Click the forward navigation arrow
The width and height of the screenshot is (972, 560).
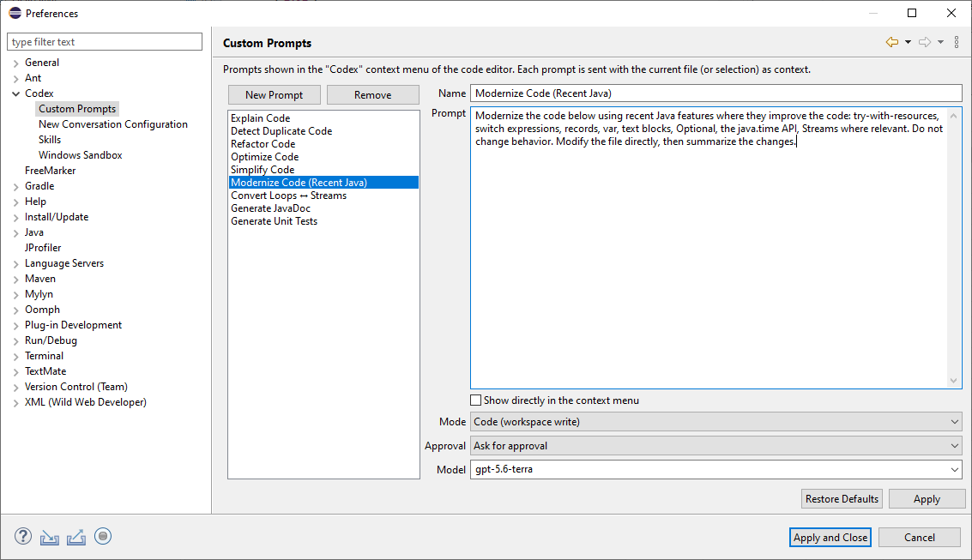point(925,42)
